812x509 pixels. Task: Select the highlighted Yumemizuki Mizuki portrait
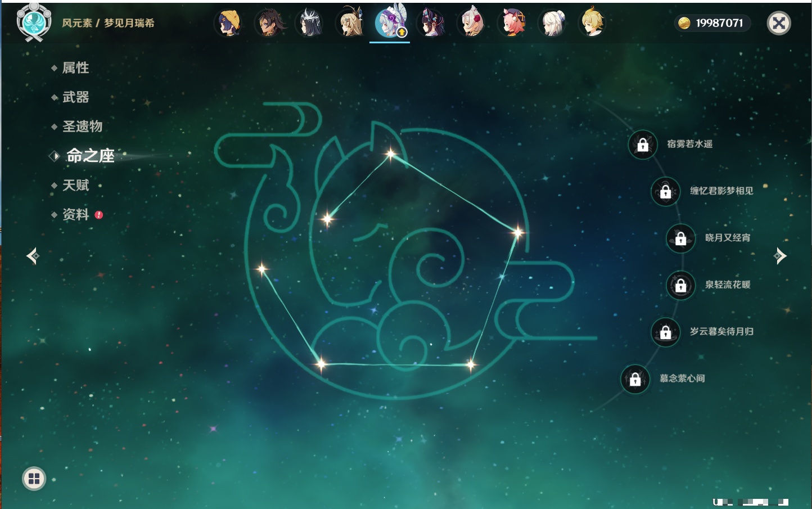tap(390, 22)
